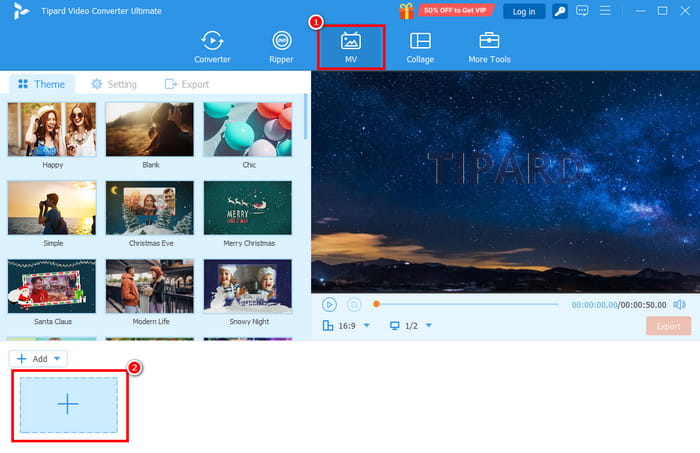
Task: Mute the preview volume speaker
Action: 679,304
